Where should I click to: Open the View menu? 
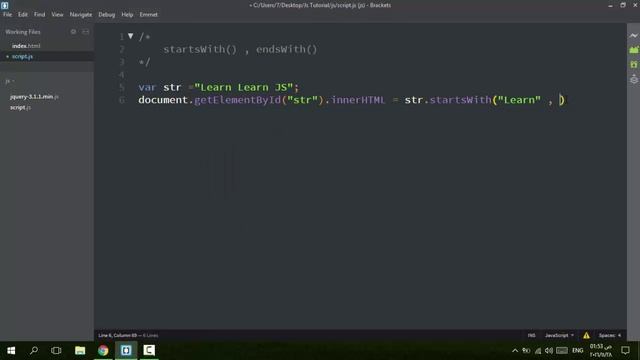pos(57,14)
